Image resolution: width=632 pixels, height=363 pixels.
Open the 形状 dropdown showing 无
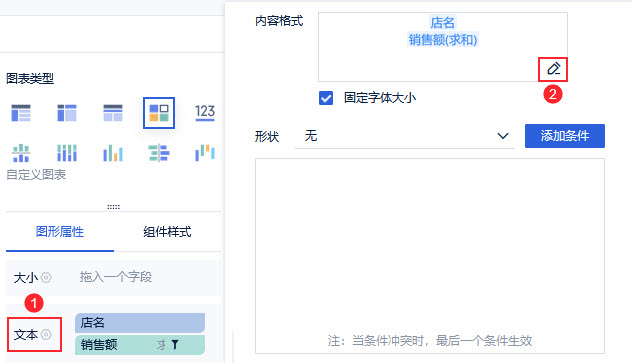tap(404, 136)
